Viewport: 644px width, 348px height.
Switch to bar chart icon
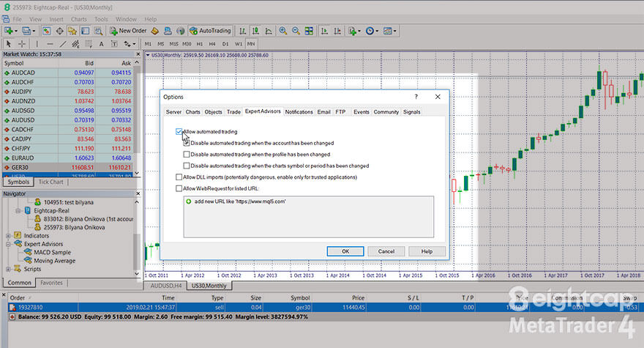[x=243, y=31]
